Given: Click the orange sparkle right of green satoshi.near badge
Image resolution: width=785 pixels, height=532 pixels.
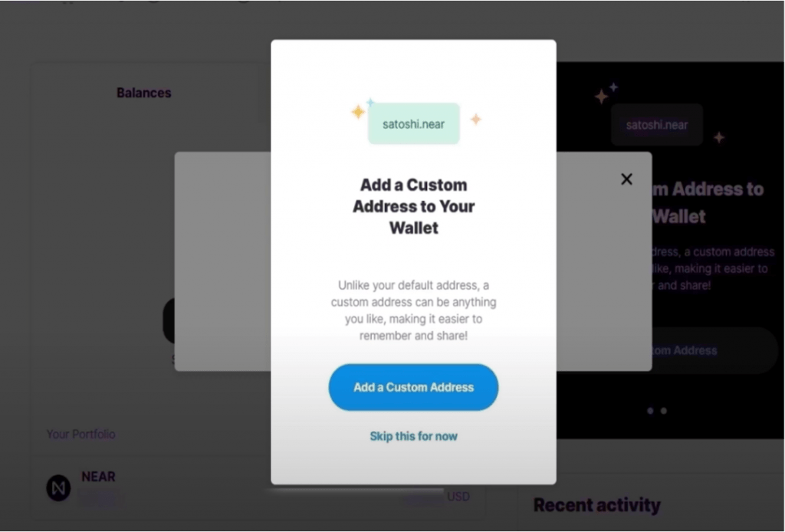Looking at the screenshot, I should [x=475, y=119].
